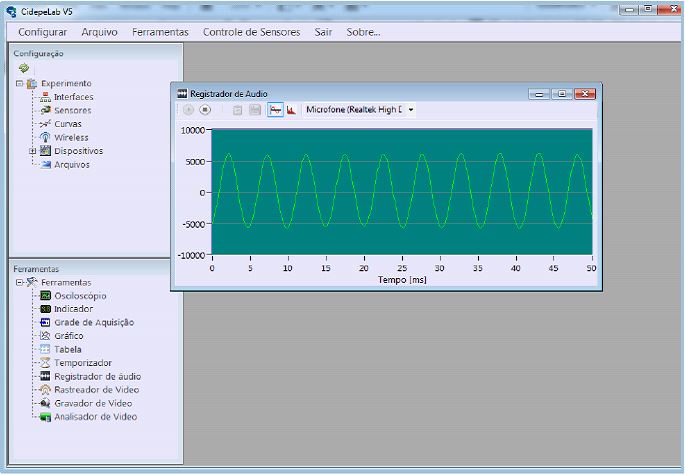Maximize the Registrador de Audio window
The width and height of the screenshot is (685, 474).
tap(562, 94)
